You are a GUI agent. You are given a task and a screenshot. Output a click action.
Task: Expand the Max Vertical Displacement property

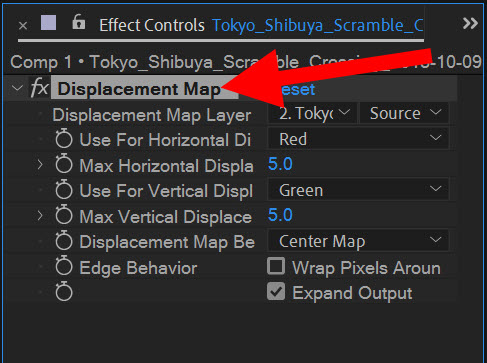(x=40, y=216)
